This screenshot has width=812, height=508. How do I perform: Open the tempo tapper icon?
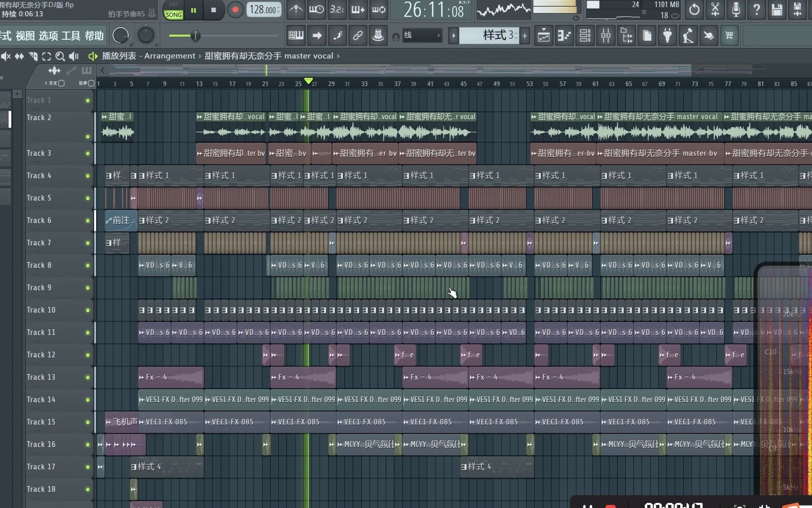pyautogui.click(x=688, y=36)
